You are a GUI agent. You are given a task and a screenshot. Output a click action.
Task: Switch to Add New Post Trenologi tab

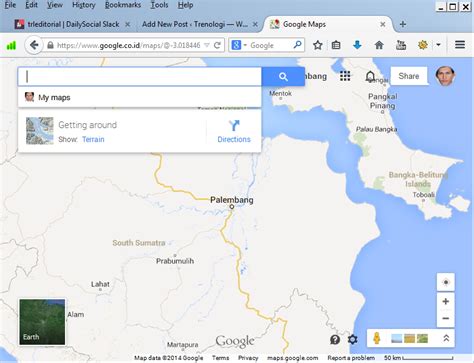click(194, 24)
